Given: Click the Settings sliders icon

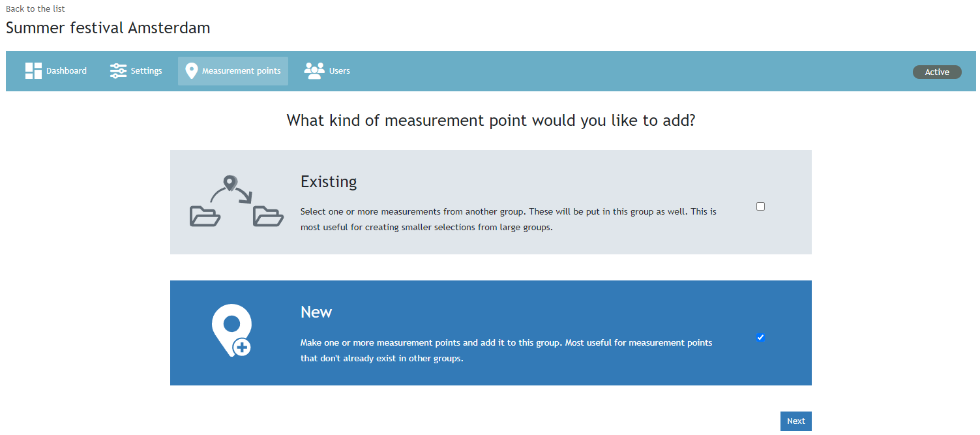Looking at the screenshot, I should point(118,71).
